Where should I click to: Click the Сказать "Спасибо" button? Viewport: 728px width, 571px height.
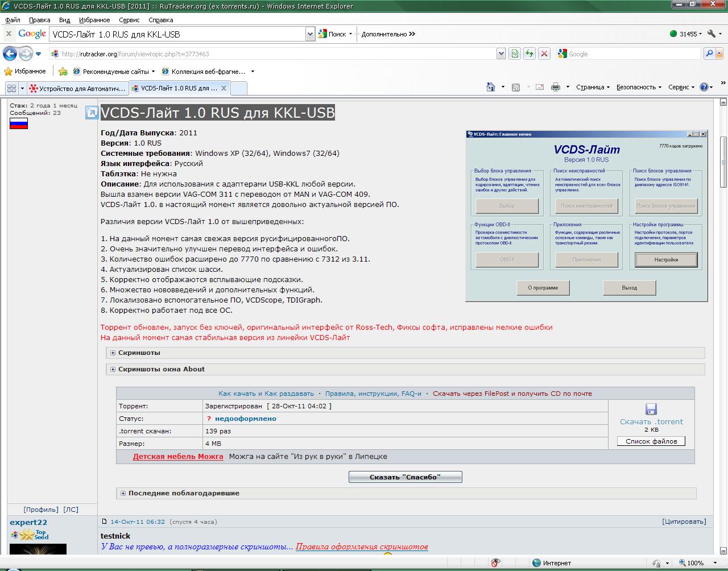[x=405, y=477]
